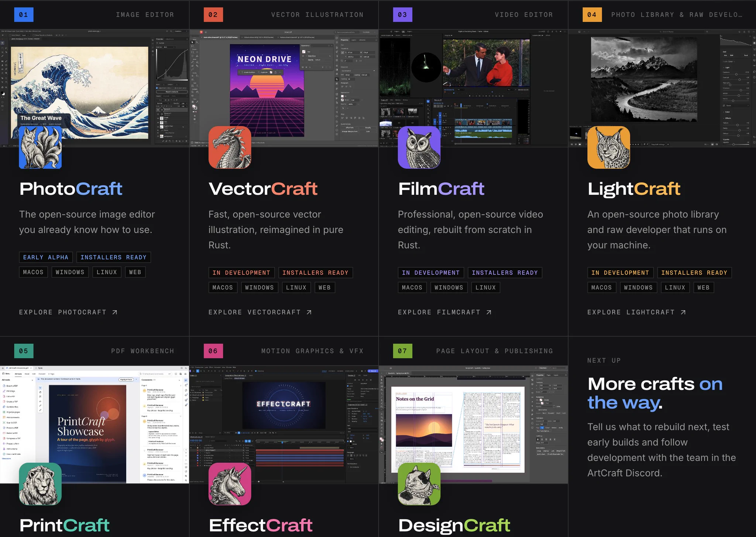Image resolution: width=756 pixels, height=537 pixels.
Task: Open the Neon Drive vector illustration screenshot
Action: 284,89
